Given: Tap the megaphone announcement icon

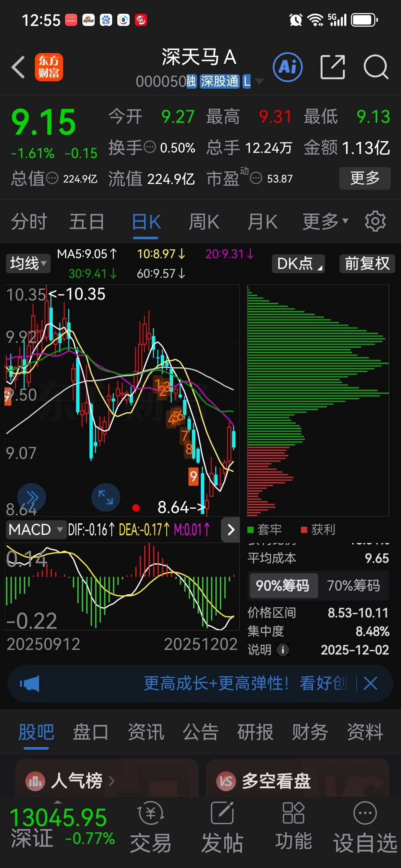Looking at the screenshot, I should [30, 683].
